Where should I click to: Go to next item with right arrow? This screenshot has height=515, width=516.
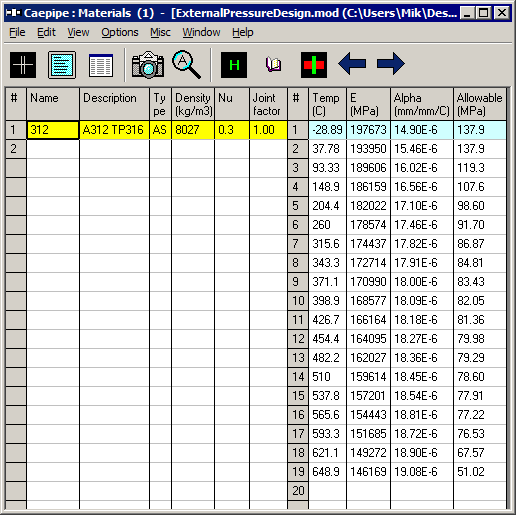391,63
